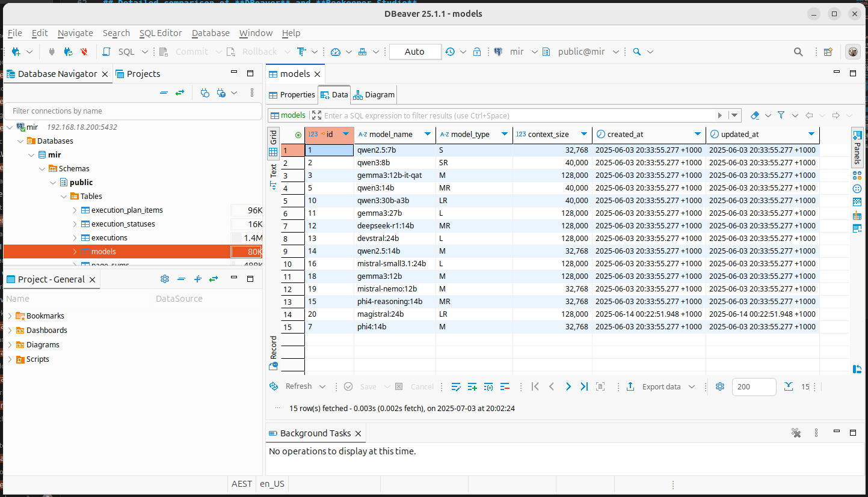Duplicate the current row
868x497 pixels.
(x=488, y=386)
